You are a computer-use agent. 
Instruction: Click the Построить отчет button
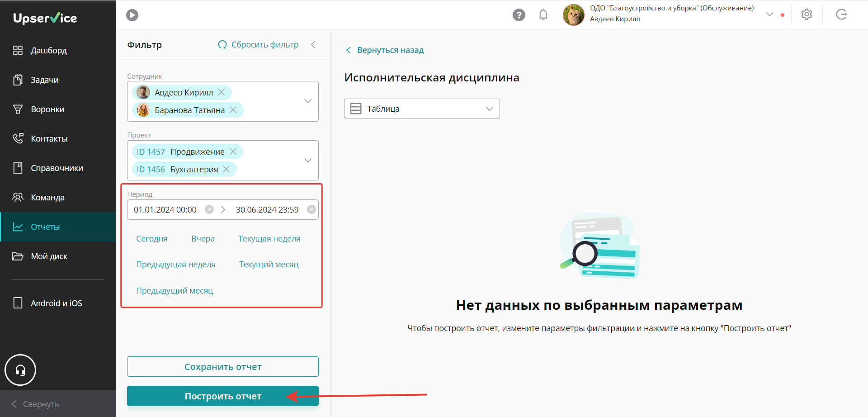223,396
